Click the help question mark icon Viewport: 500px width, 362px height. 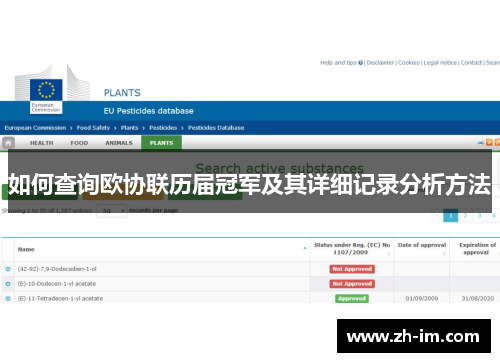tap(360, 63)
